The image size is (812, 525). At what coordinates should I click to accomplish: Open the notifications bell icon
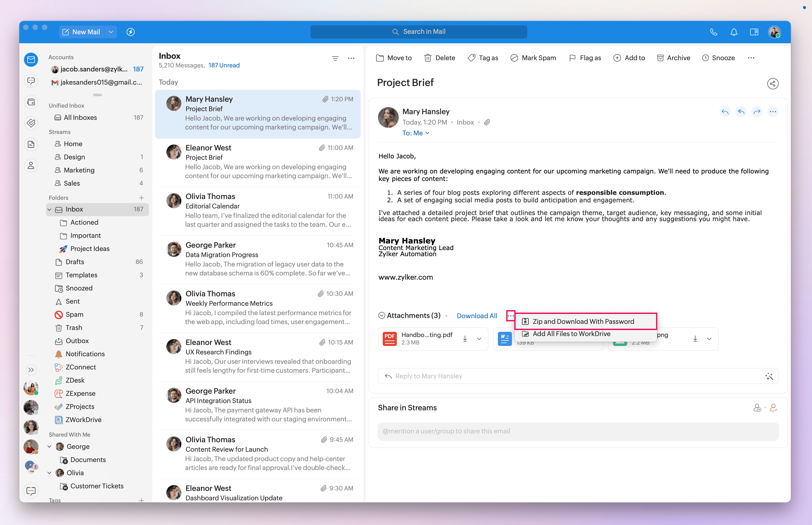pyautogui.click(x=734, y=32)
